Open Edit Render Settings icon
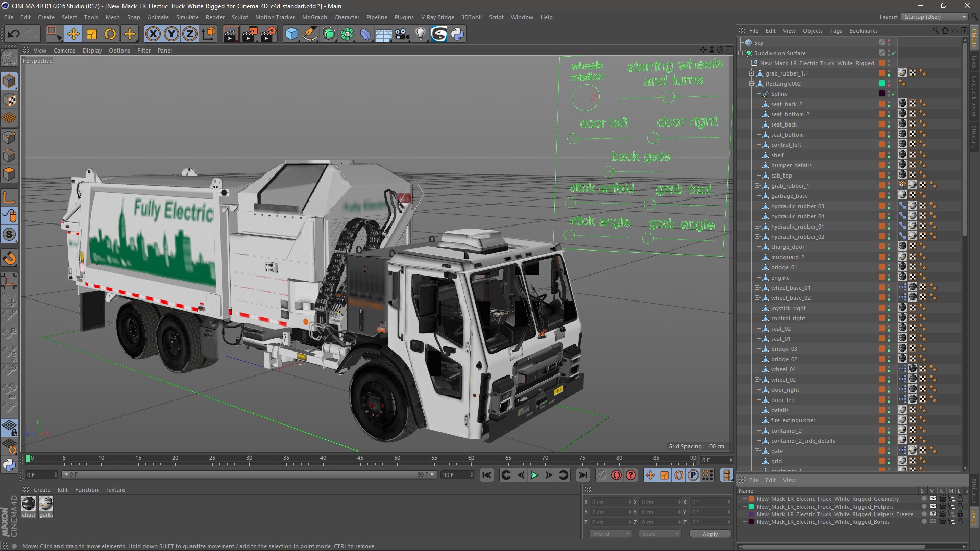The image size is (980, 551). click(268, 34)
